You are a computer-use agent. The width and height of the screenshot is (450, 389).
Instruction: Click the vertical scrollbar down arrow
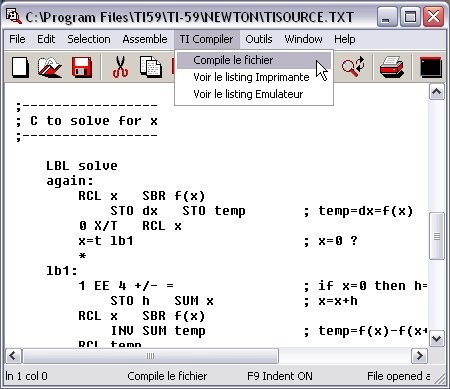pyautogui.click(x=437, y=339)
